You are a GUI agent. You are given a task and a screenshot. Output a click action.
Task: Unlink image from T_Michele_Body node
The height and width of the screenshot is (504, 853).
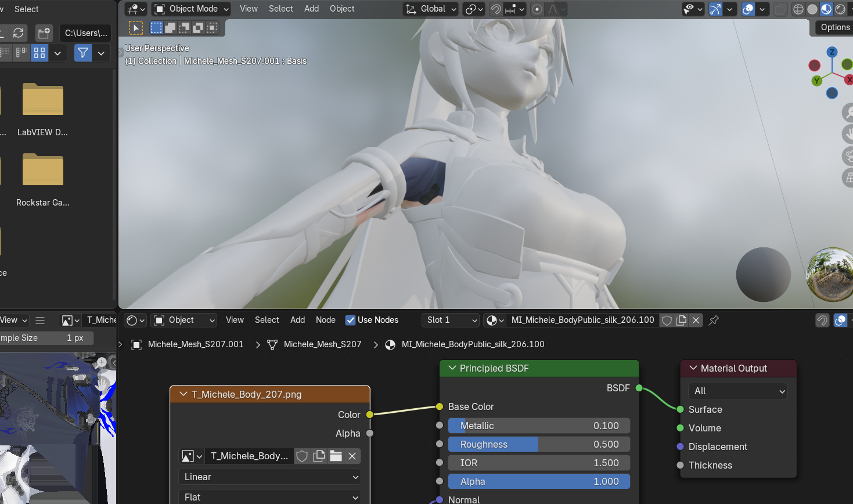[x=352, y=456]
